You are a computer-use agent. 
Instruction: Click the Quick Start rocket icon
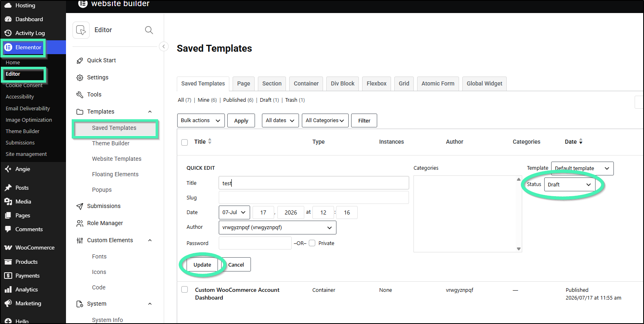click(80, 61)
